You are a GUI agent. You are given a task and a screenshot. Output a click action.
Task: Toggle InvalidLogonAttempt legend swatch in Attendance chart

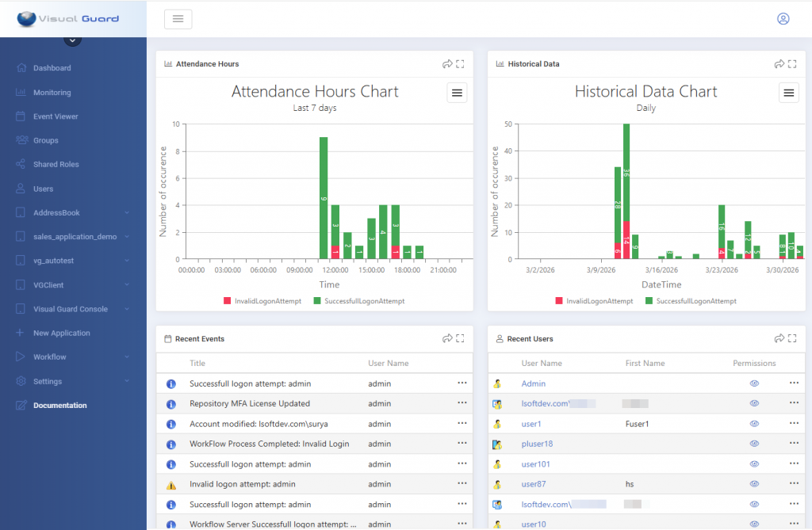point(228,301)
